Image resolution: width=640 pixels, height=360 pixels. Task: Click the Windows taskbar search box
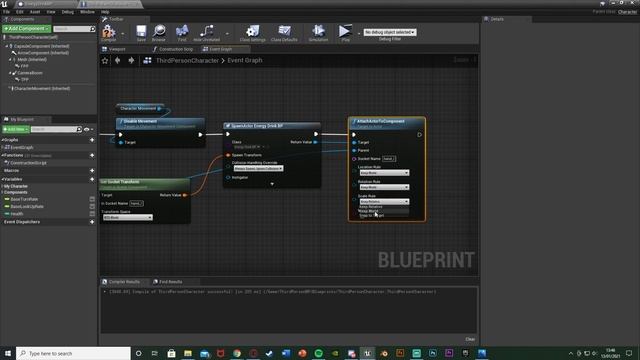click(x=73, y=353)
